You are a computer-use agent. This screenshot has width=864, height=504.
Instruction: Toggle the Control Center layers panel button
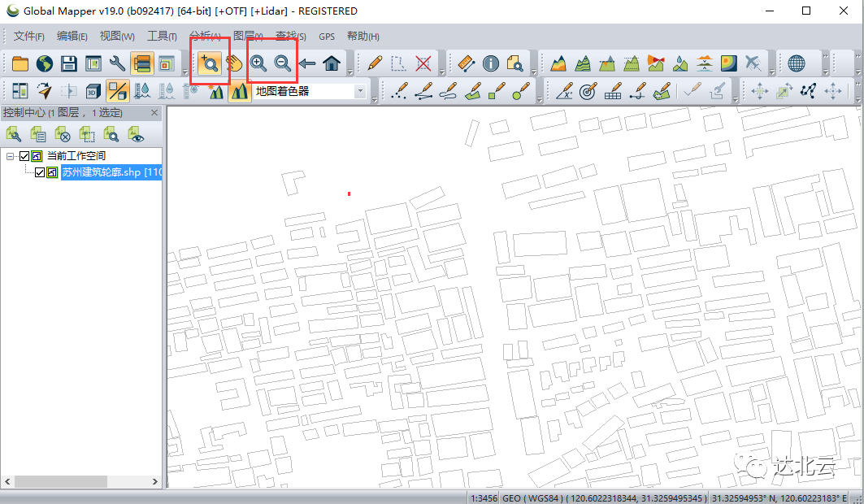point(141,63)
